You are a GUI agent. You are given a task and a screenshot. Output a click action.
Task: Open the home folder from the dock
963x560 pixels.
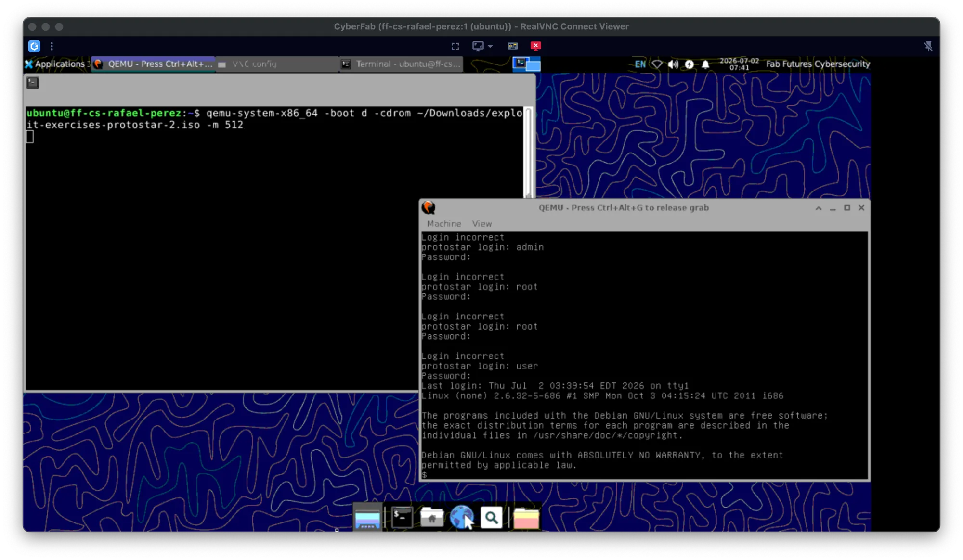pos(432,518)
